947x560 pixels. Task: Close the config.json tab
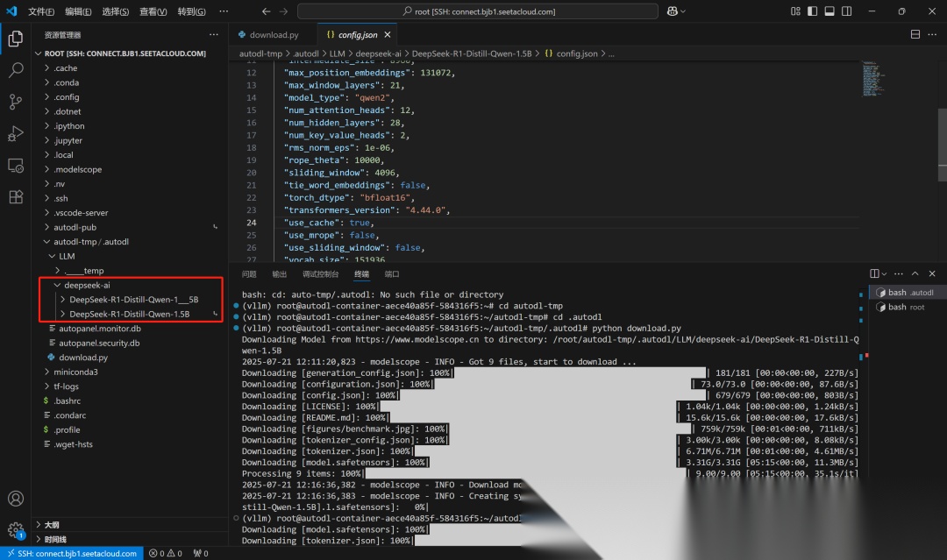pos(388,35)
